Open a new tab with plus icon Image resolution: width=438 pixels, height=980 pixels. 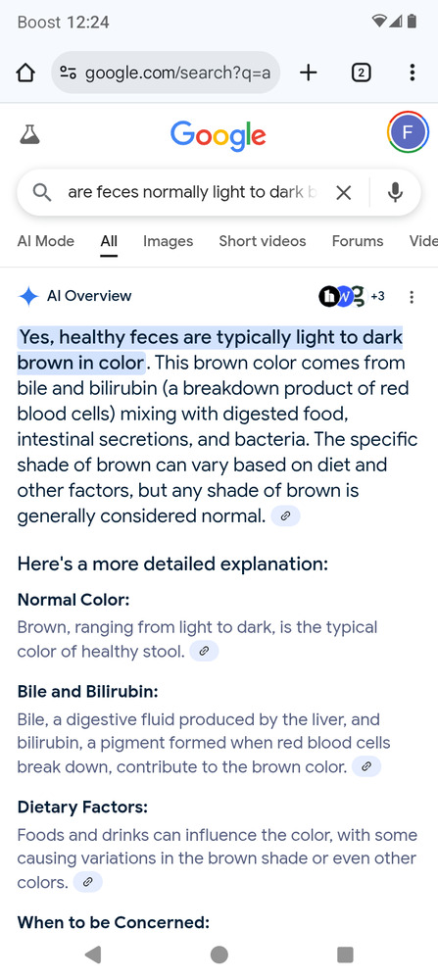click(x=308, y=73)
